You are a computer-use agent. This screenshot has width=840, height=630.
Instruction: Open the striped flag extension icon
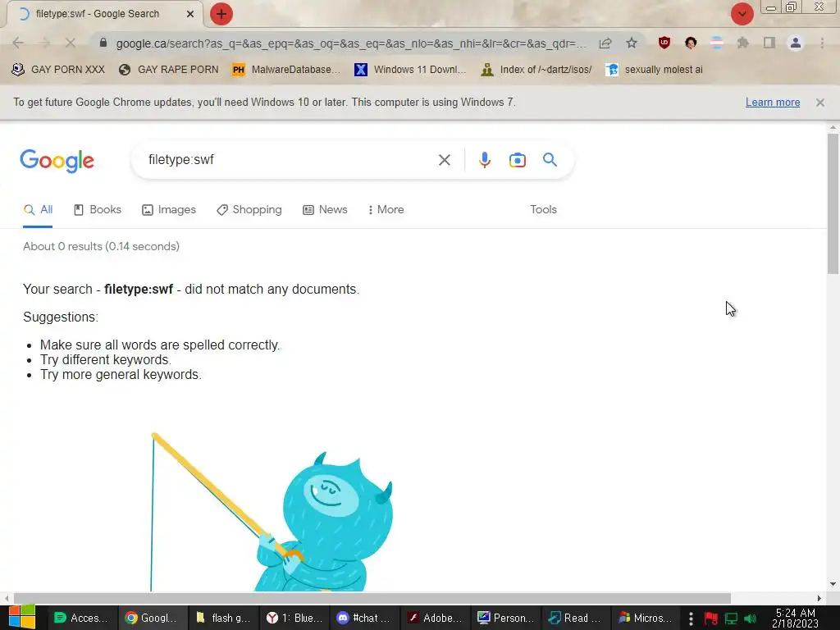pos(717,43)
